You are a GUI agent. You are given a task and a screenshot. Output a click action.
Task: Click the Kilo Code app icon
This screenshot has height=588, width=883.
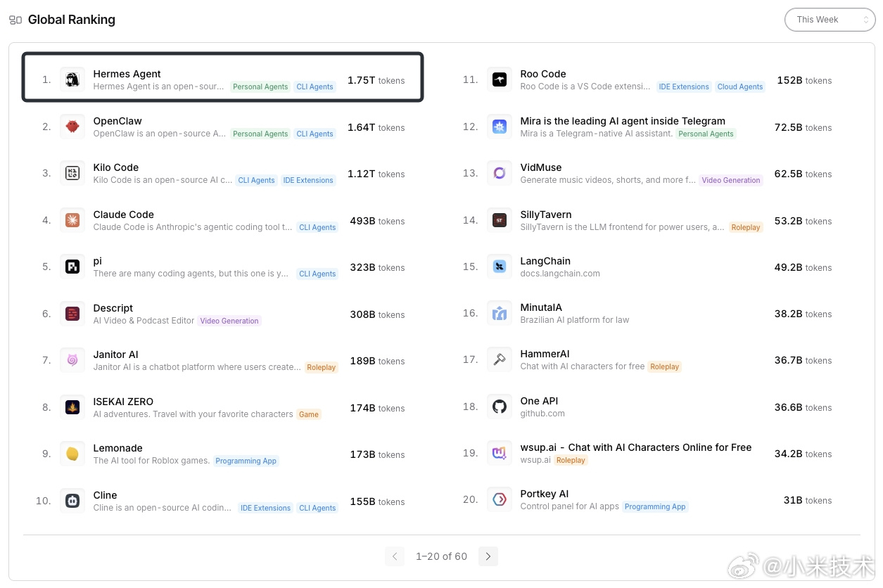pos(72,173)
